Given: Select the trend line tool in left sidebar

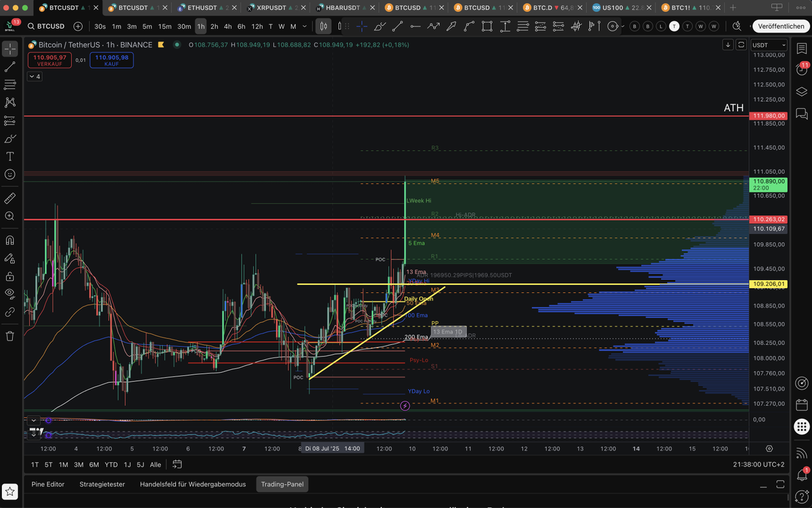Looking at the screenshot, I should coord(10,67).
